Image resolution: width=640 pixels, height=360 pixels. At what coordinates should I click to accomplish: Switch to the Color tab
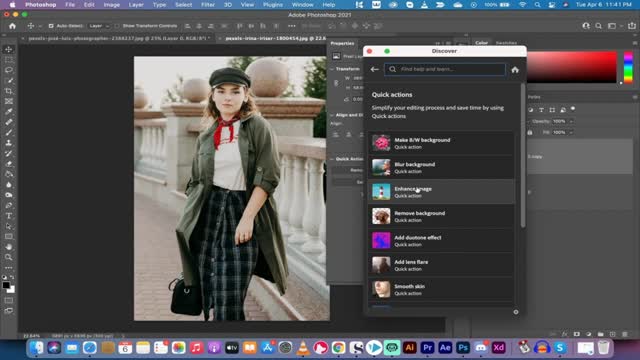coord(482,43)
